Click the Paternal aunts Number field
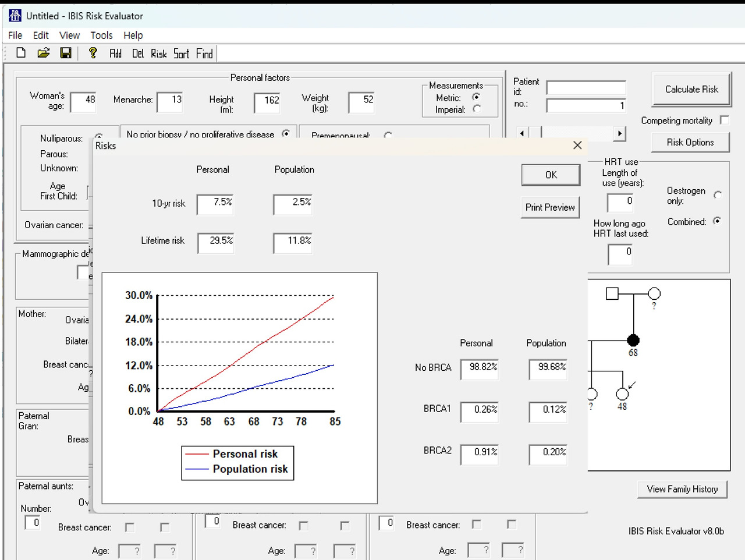 click(33, 523)
